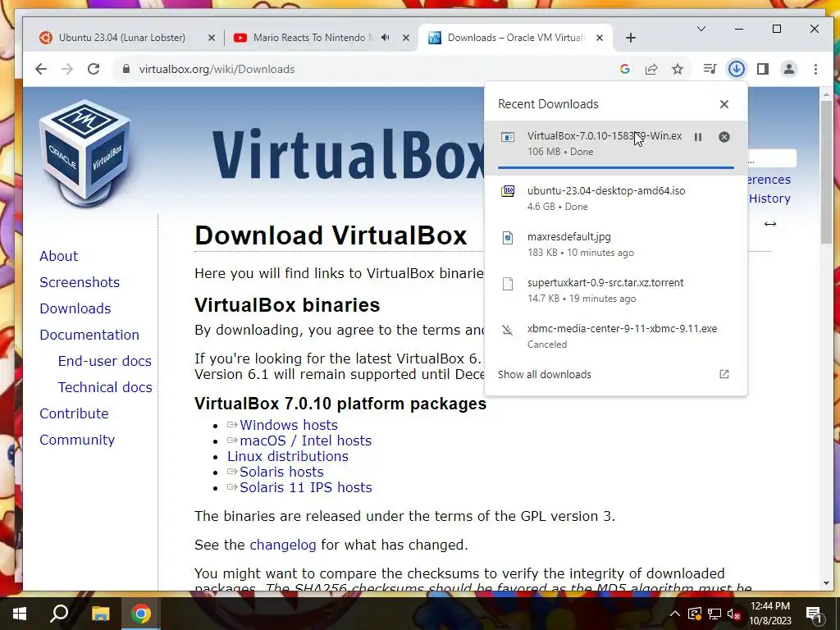
Task: Open Chrome three-dot menu
Action: [x=815, y=69]
